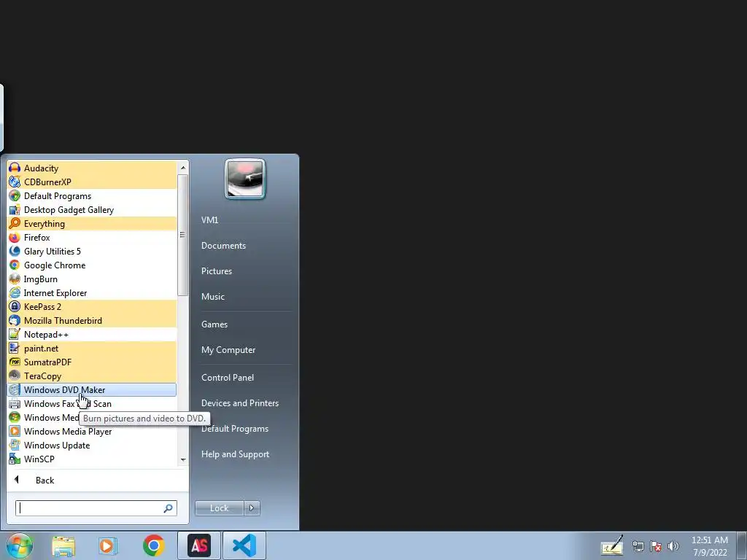
Task: Click the Mozilla Thunderbird icon
Action: point(15,321)
